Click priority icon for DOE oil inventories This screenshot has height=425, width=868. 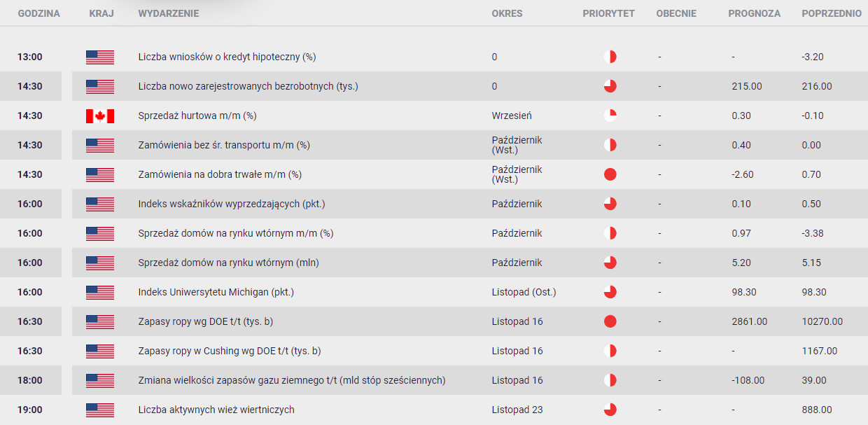click(610, 321)
